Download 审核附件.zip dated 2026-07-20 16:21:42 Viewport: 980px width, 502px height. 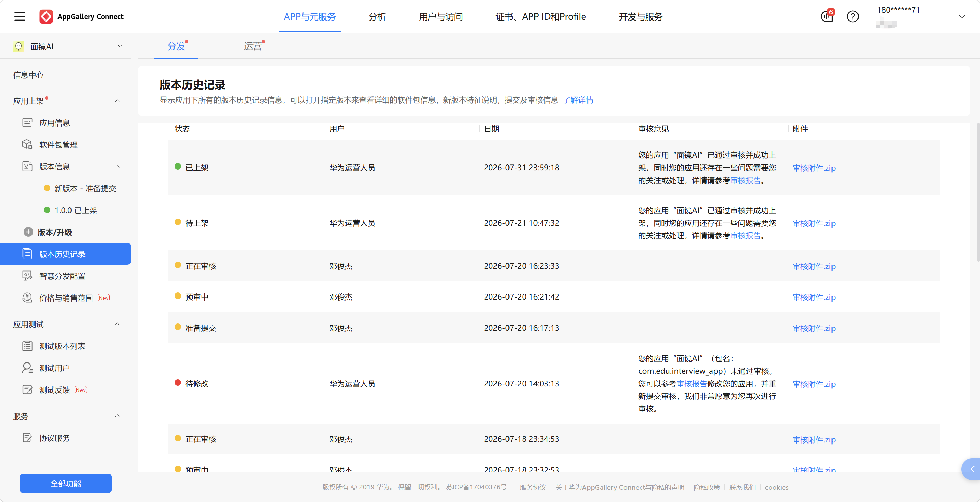pyautogui.click(x=814, y=297)
